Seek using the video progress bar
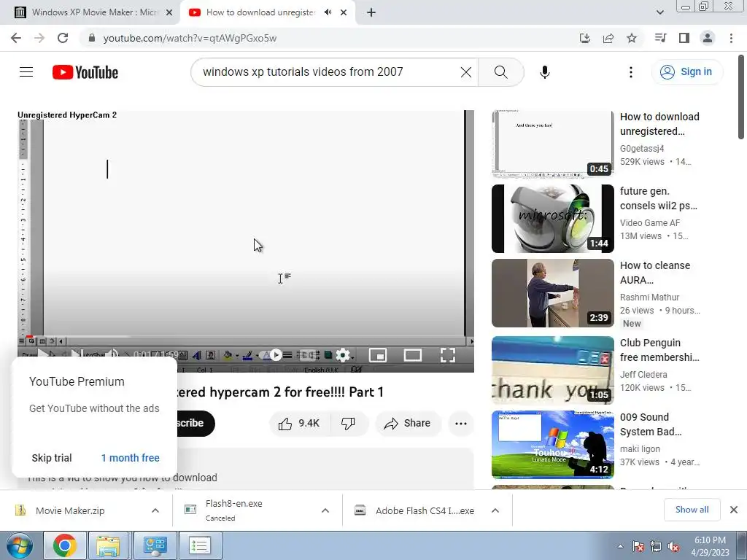The image size is (747, 560). (x=246, y=337)
